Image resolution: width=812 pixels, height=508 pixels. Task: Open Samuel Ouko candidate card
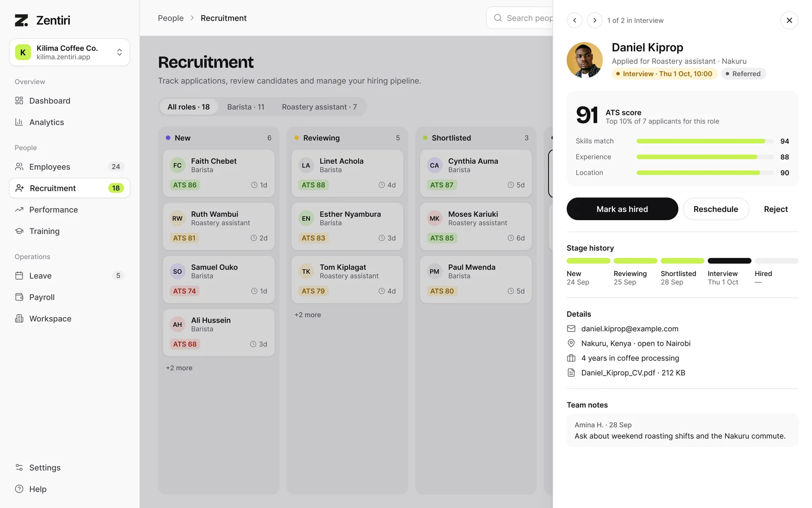click(219, 279)
